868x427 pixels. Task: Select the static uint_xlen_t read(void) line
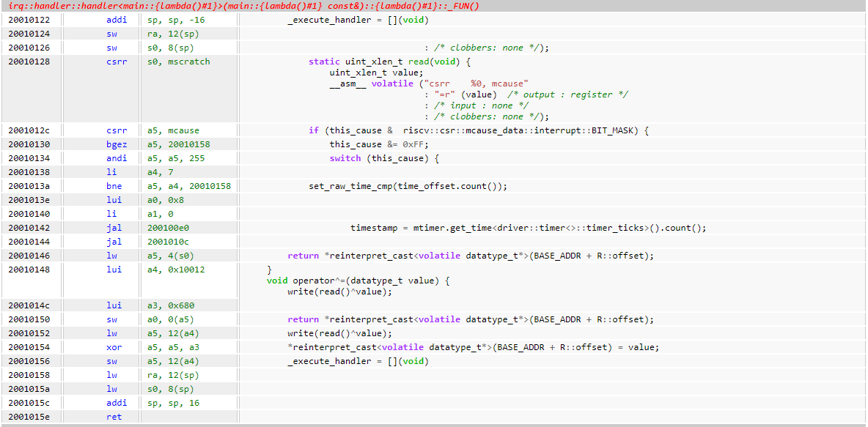389,62
